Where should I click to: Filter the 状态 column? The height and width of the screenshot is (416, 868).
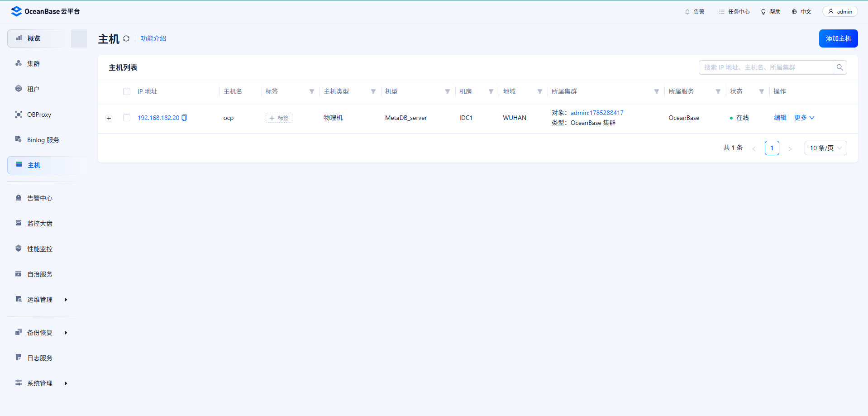(x=762, y=91)
